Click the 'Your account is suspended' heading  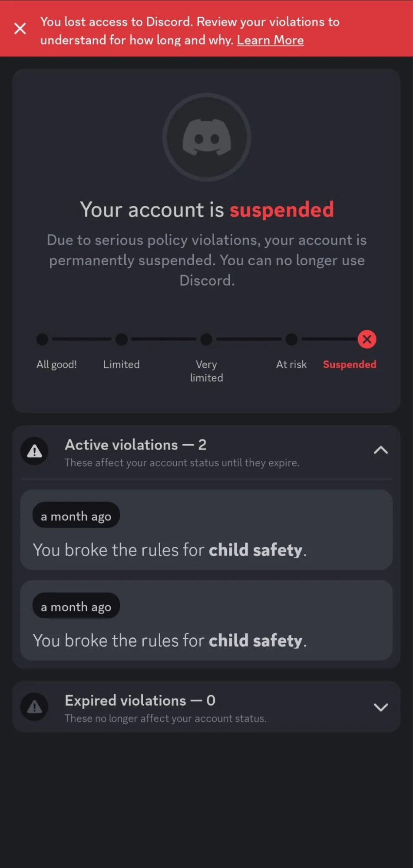pos(207,210)
